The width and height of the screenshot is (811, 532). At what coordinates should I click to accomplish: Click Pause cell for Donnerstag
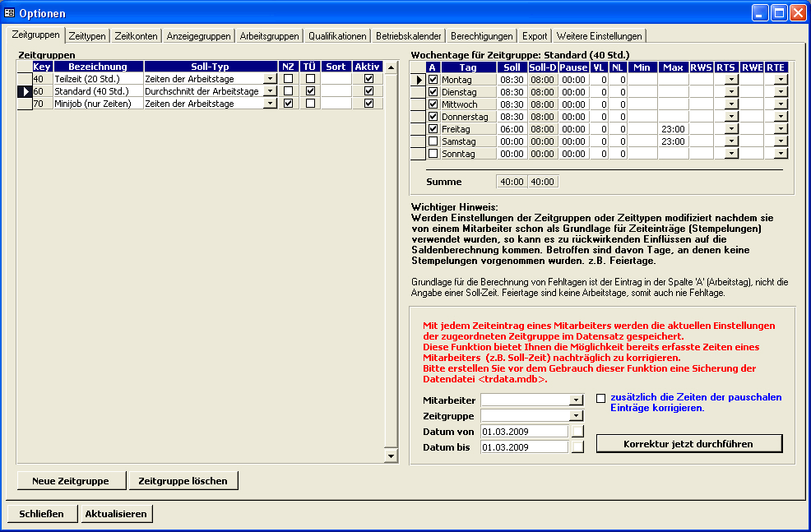click(x=573, y=117)
